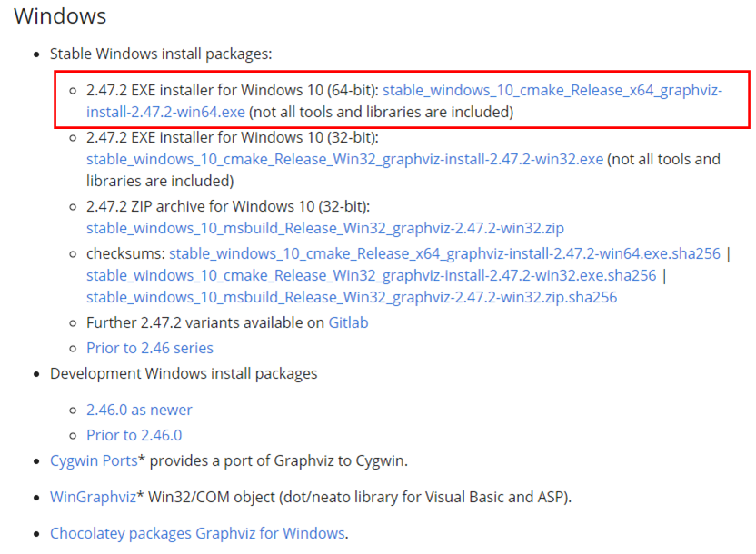Download the Win32 graphviz-install-2.47.2-win32.exe link
The image size is (756, 554).
coord(344,159)
